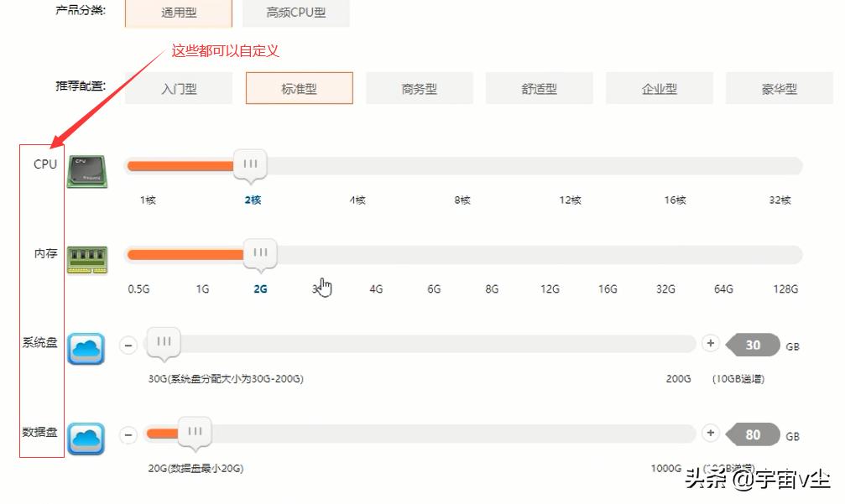Image resolution: width=845 pixels, height=504 pixels.
Task: Switch to the 高频CPU型 category
Action: pyautogui.click(x=295, y=13)
